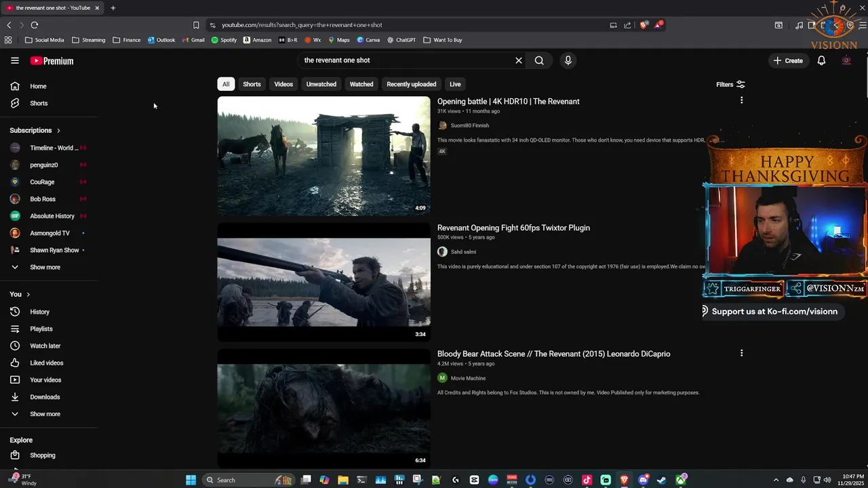Viewport: 868px width, 488px height.
Task: Click the Create button
Action: tap(788, 60)
